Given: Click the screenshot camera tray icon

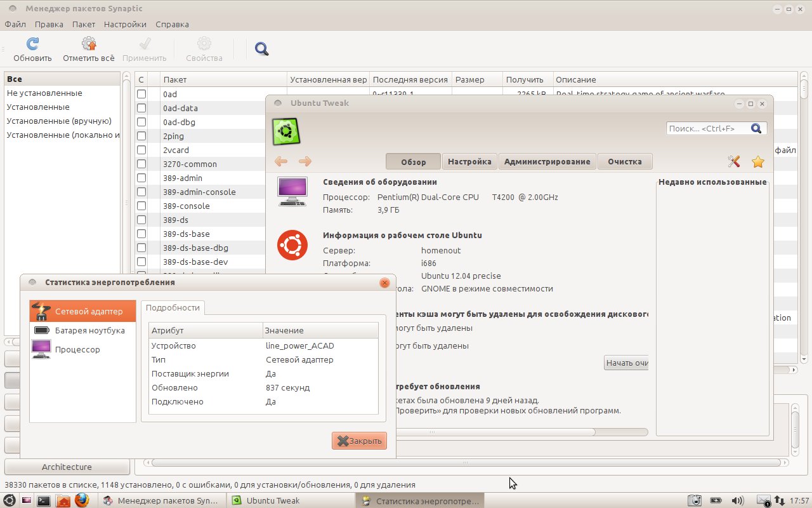Looking at the screenshot, I should pyautogui.click(x=696, y=500).
